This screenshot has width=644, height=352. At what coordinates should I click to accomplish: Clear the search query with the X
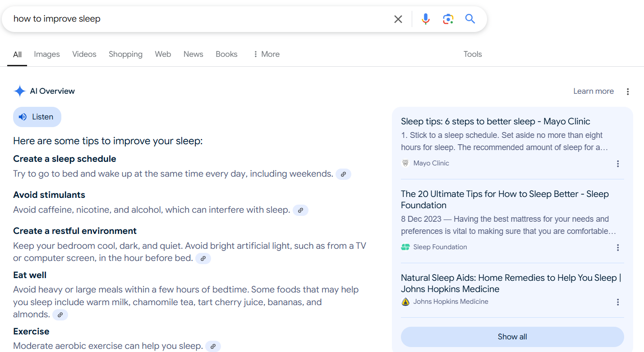click(x=398, y=19)
